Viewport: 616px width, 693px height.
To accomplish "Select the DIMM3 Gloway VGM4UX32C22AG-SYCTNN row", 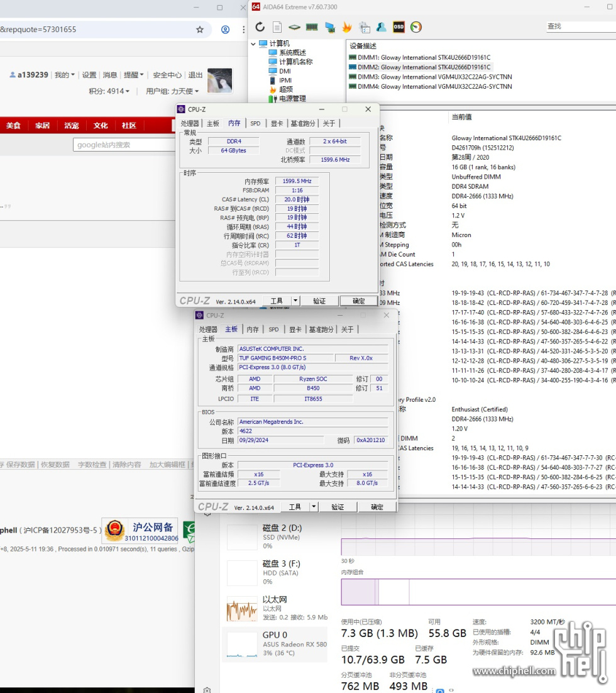I will click(x=431, y=77).
